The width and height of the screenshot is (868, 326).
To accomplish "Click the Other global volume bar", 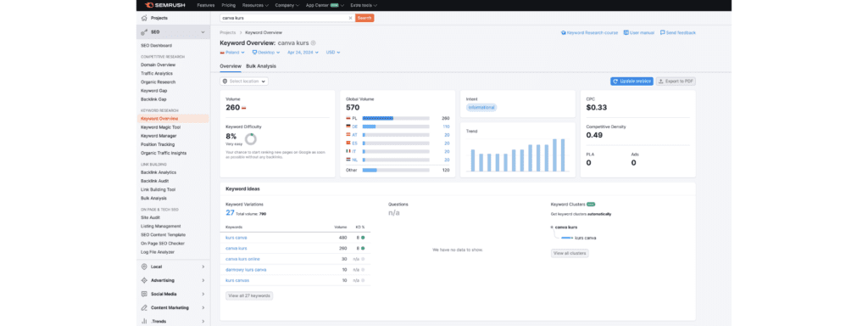I will point(396,170).
